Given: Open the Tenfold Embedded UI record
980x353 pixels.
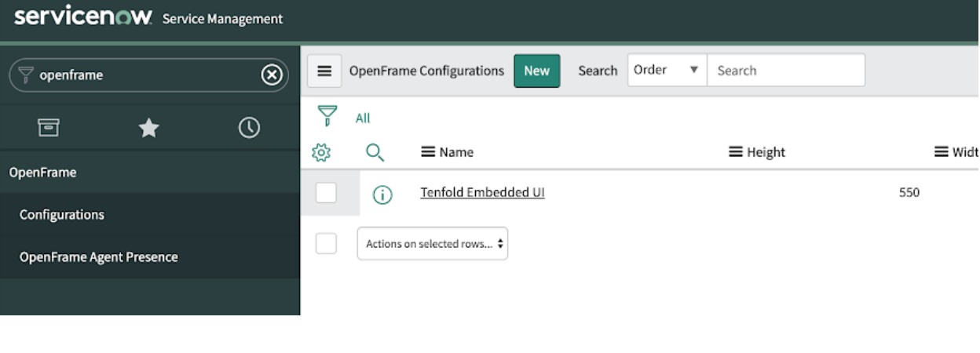Looking at the screenshot, I should (x=482, y=192).
